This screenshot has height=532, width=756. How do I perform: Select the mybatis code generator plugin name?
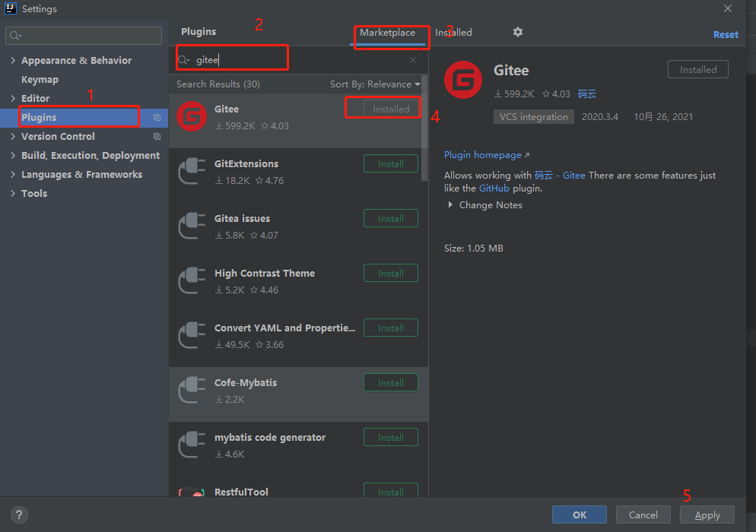tap(270, 438)
